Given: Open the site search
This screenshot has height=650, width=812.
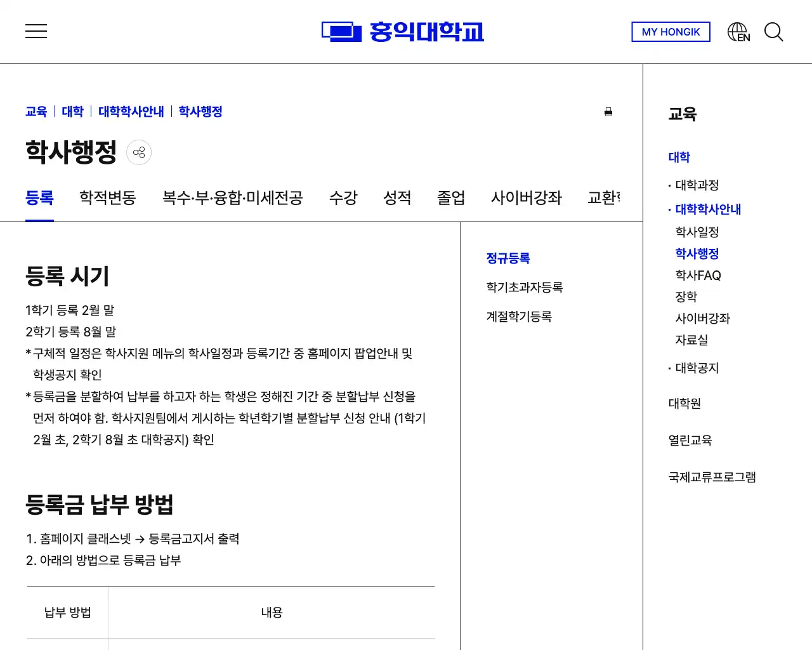Looking at the screenshot, I should click(x=774, y=32).
